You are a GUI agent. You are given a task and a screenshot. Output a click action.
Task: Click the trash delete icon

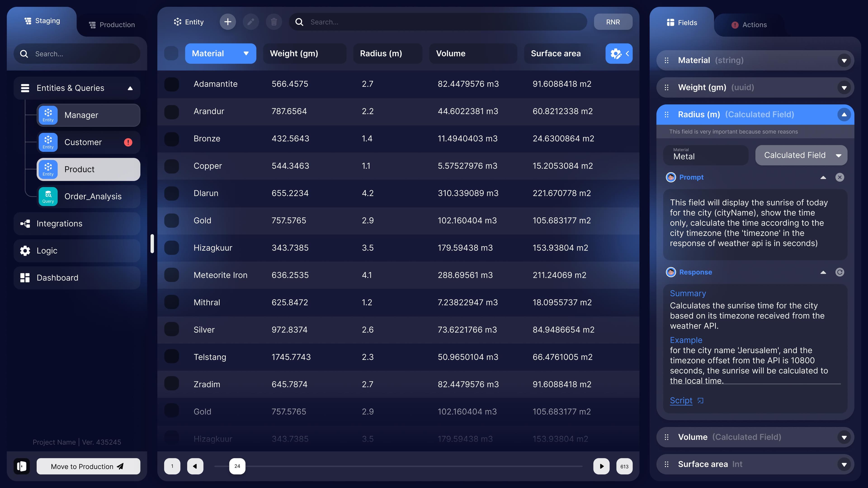(274, 22)
